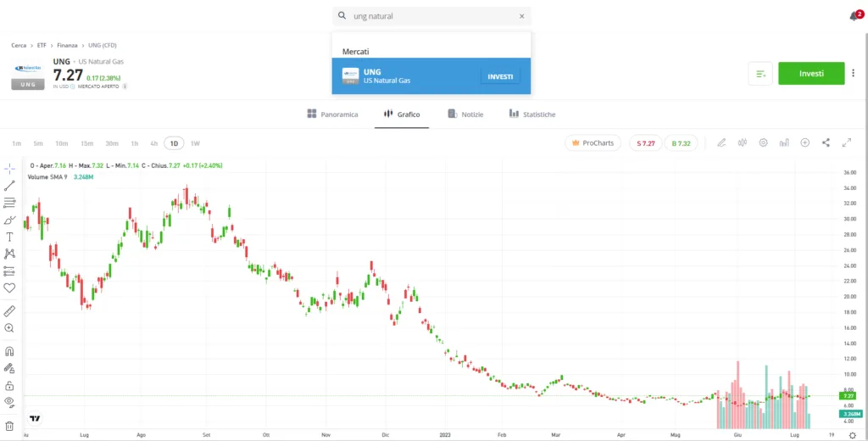Select the 30m timeframe
Viewport: 868px width, 441px height.
pyautogui.click(x=112, y=143)
